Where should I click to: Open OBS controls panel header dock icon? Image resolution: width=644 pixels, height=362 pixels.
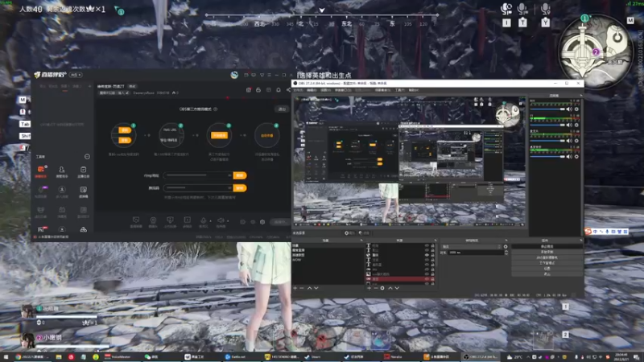[580, 241]
